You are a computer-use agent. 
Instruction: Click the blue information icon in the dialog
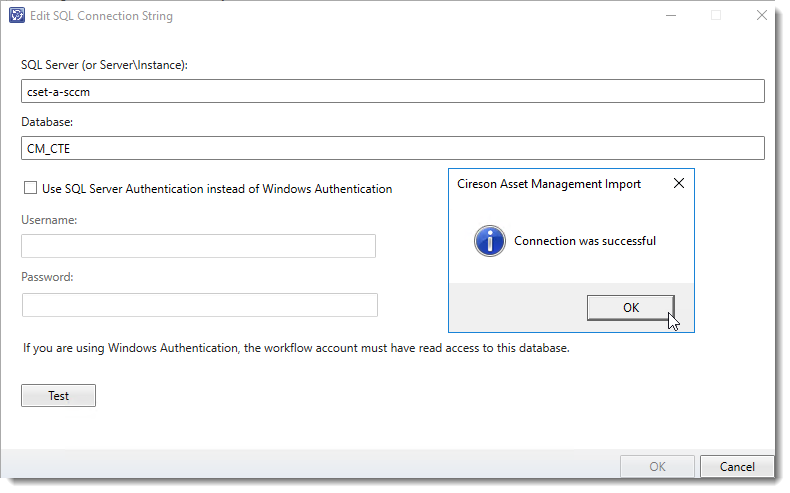489,241
